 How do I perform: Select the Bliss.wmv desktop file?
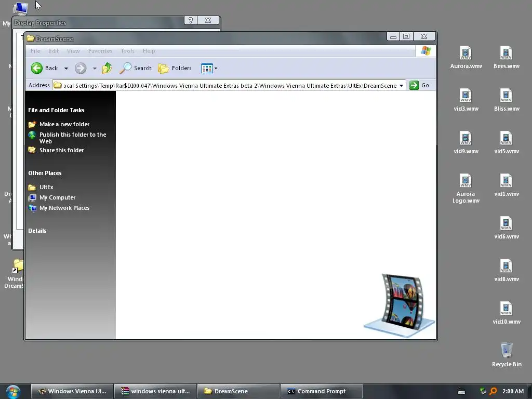click(x=506, y=100)
